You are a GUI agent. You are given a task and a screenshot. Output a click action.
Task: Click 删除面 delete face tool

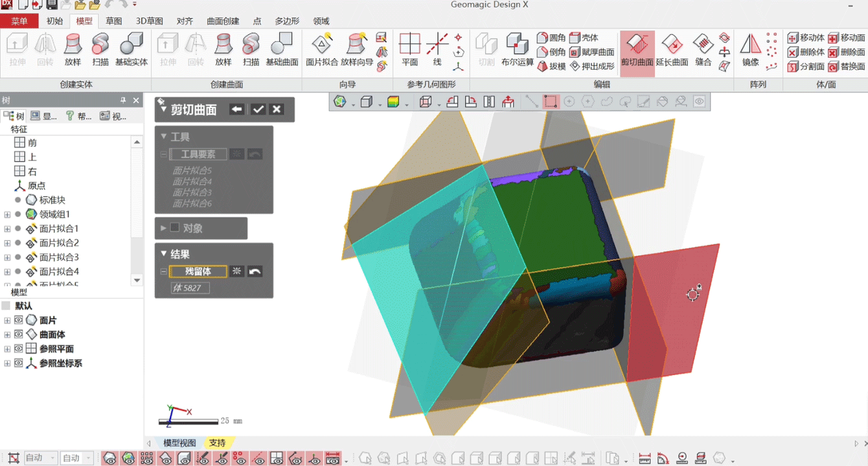[x=847, y=52]
